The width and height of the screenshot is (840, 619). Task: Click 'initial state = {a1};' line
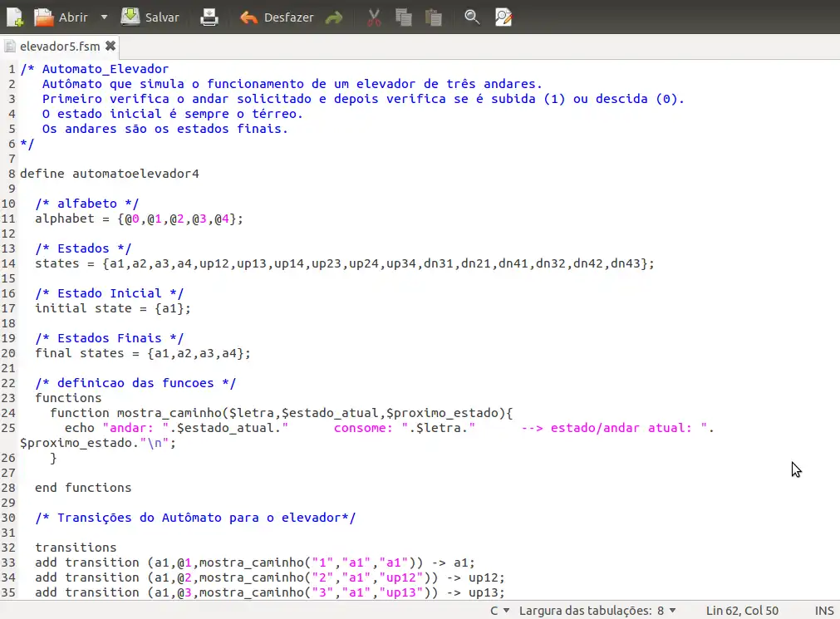[112, 309]
